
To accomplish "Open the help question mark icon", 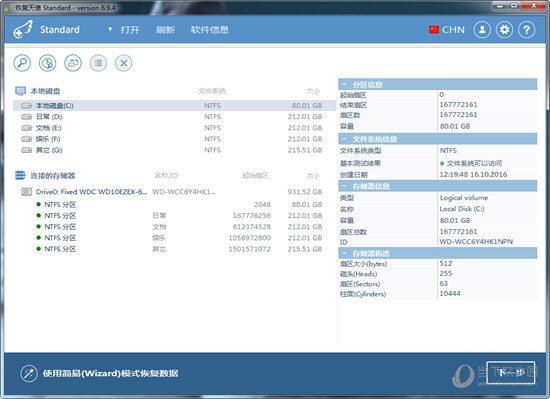I will 526,30.
